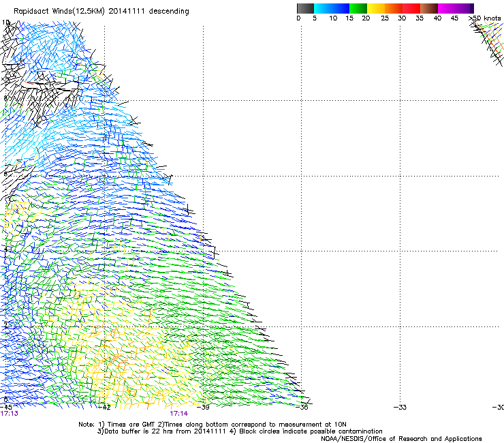The width and height of the screenshot is (504, 443).
Task: Click the title text 'Rapidscat Winds(12.5KM) 20141111 descending'
Action: tap(101, 12)
